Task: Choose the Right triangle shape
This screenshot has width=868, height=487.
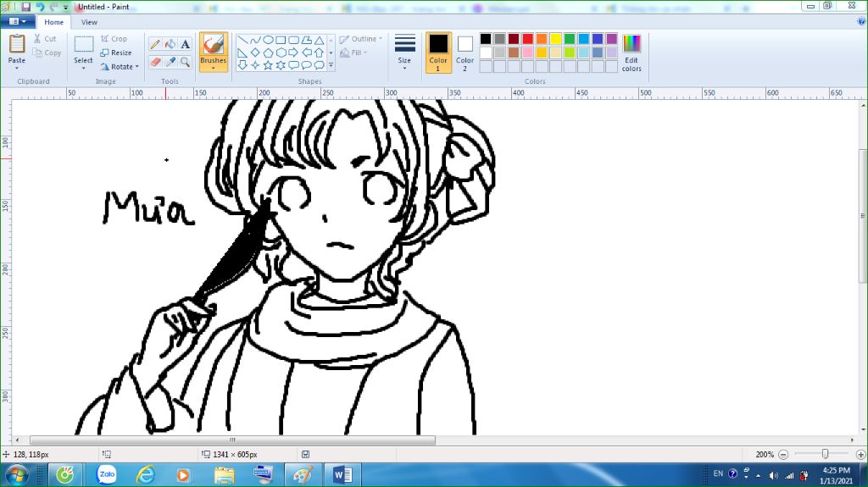Action: coord(242,53)
